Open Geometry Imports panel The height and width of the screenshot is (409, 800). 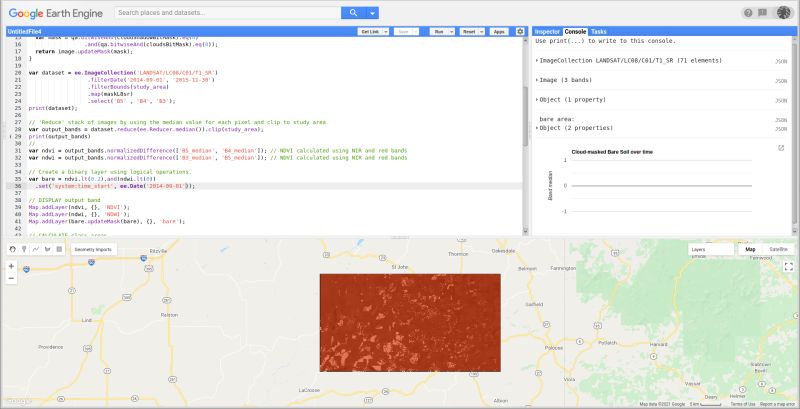[93, 249]
